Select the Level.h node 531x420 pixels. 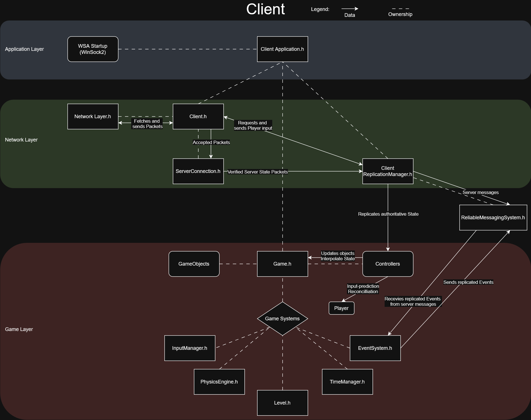pyautogui.click(x=282, y=403)
